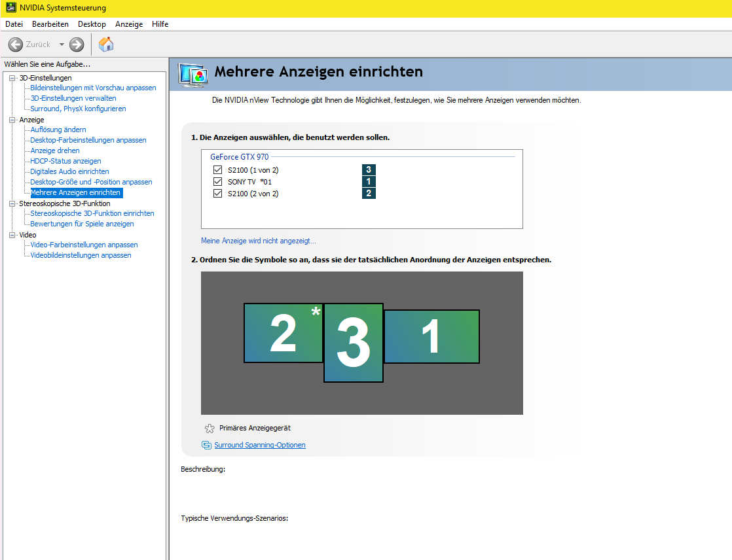Click the multi-display header icon

[x=193, y=75]
